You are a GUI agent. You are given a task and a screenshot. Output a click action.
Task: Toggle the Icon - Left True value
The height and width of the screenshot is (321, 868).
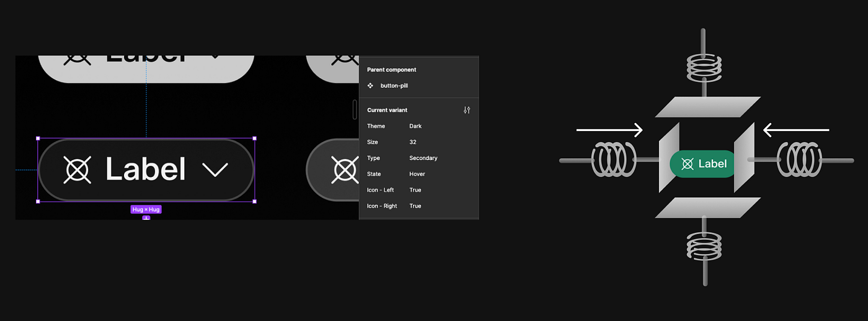tap(415, 190)
